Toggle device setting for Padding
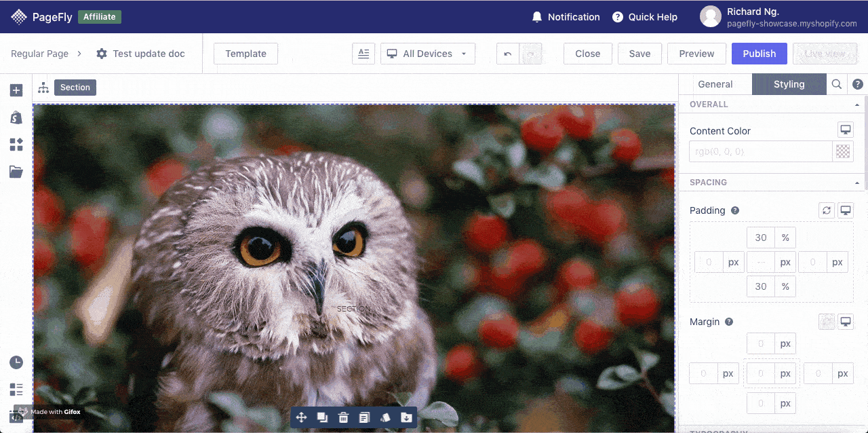 pyautogui.click(x=846, y=210)
